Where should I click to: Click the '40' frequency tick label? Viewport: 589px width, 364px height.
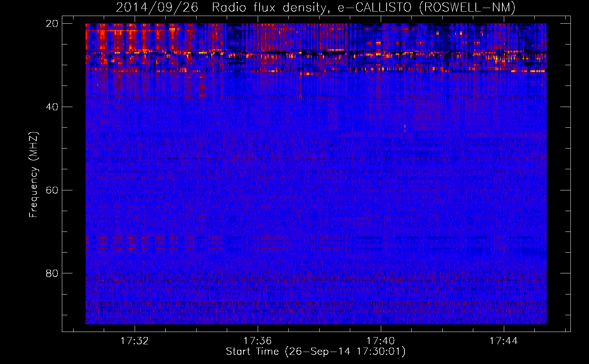(52, 107)
